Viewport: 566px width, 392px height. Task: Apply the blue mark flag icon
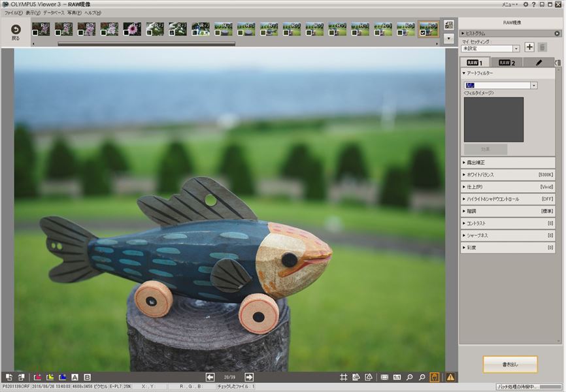point(63,377)
